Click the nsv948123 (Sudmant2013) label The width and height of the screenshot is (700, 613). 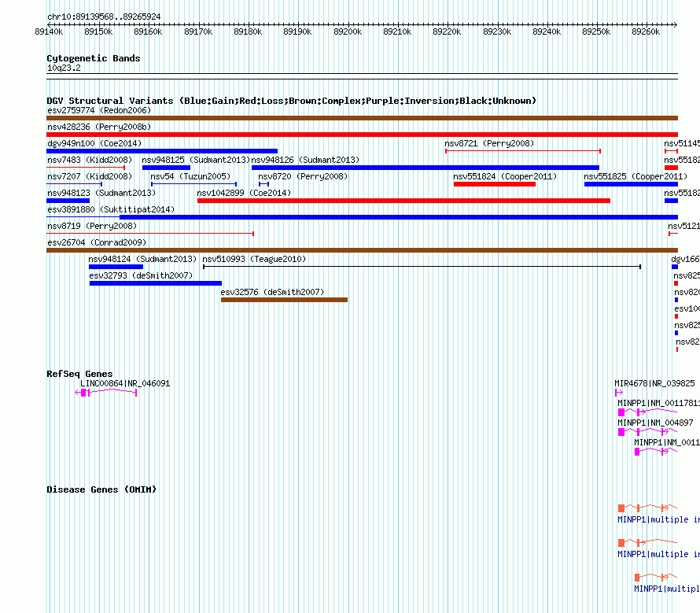[101, 193]
